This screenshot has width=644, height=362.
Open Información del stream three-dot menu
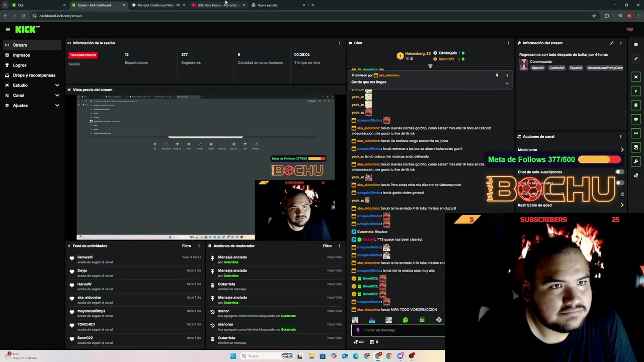point(620,43)
